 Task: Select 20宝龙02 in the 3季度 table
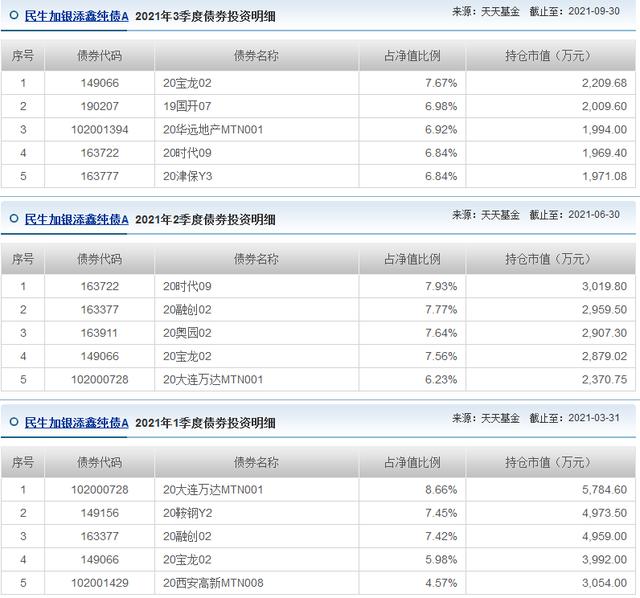[187, 83]
